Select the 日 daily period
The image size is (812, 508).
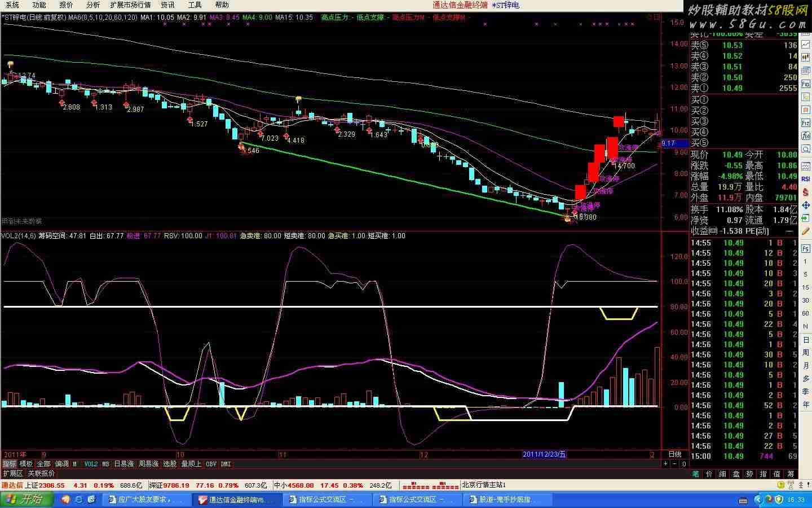(x=806, y=339)
